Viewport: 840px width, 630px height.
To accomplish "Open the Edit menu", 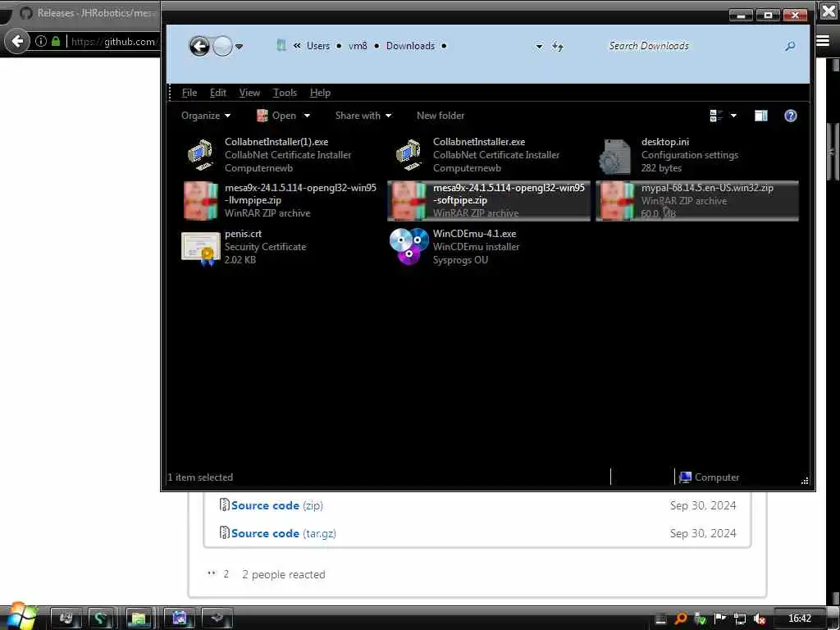I will coord(218,93).
